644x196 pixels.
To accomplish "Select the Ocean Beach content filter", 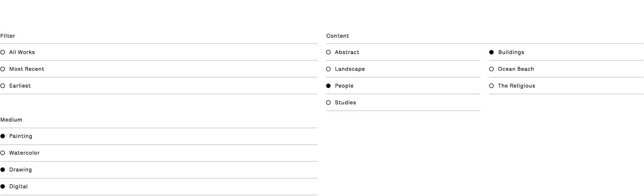I will click(x=516, y=69).
